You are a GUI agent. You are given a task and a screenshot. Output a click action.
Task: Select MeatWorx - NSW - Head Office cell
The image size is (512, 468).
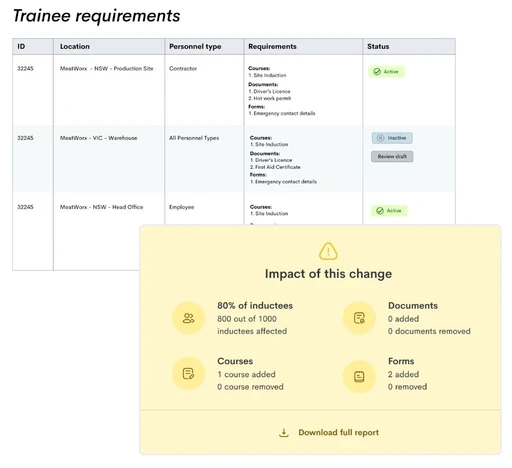pyautogui.click(x=101, y=207)
